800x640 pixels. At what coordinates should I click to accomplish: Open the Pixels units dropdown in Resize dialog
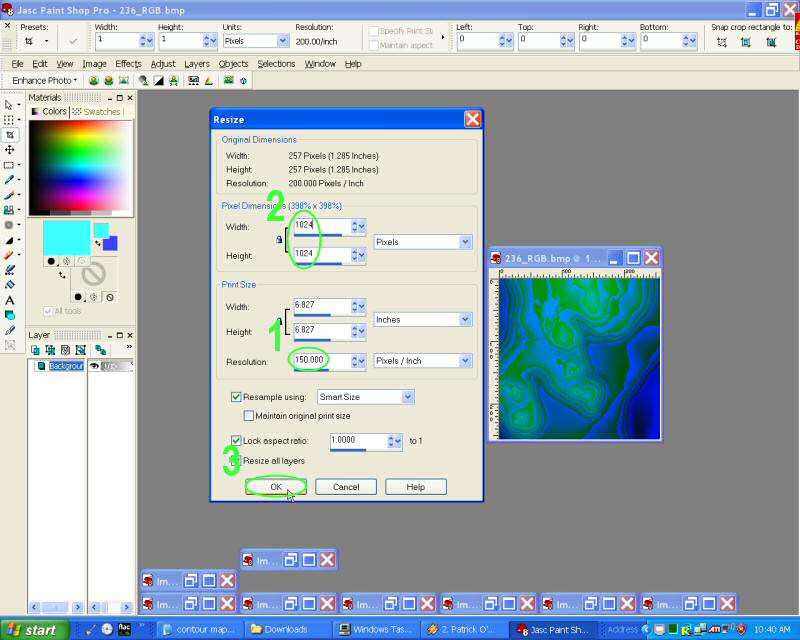[465, 242]
